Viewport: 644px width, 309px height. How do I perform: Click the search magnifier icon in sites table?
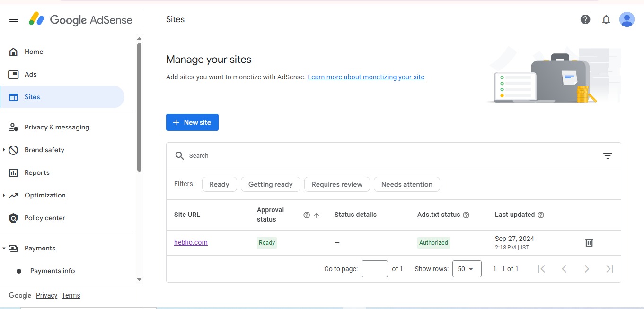pyautogui.click(x=179, y=155)
